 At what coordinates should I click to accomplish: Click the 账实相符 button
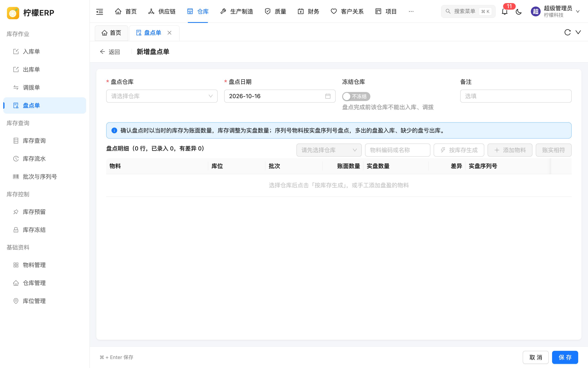(553, 150)
